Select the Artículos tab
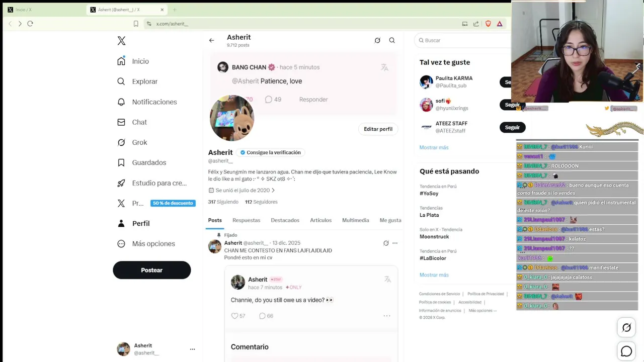The width and height of the screenshot is (644, 362). pyautogui.click(x=321, y=220)
